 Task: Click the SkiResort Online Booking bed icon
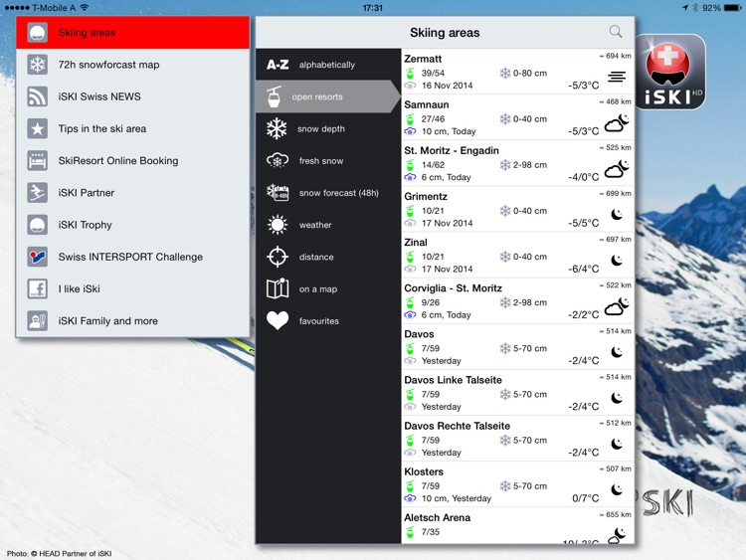point(37,161)
